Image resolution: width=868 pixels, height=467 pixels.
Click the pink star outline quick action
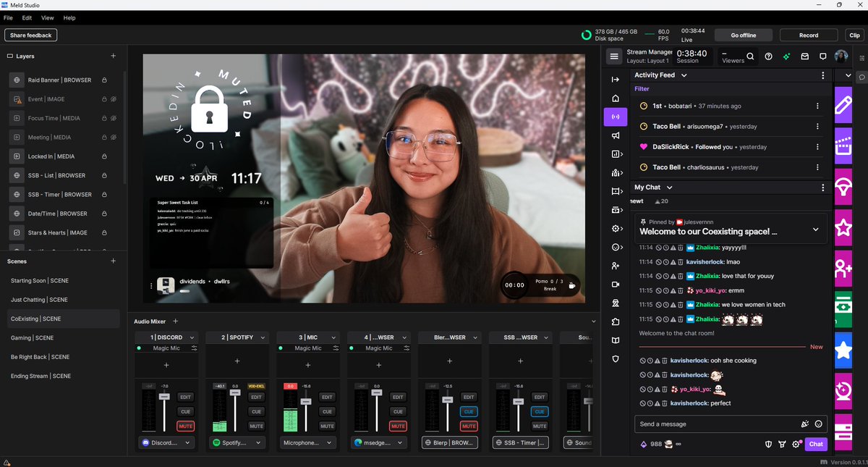(x=843, y=227)
